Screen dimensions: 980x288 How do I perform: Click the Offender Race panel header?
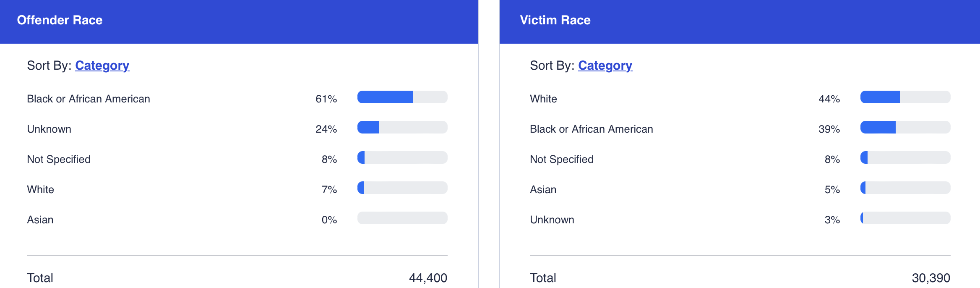click(x=60, y=20)
